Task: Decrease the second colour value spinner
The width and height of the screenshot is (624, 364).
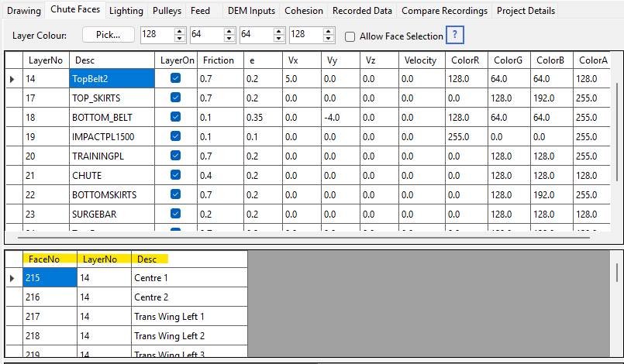Action: coord(229,39)
